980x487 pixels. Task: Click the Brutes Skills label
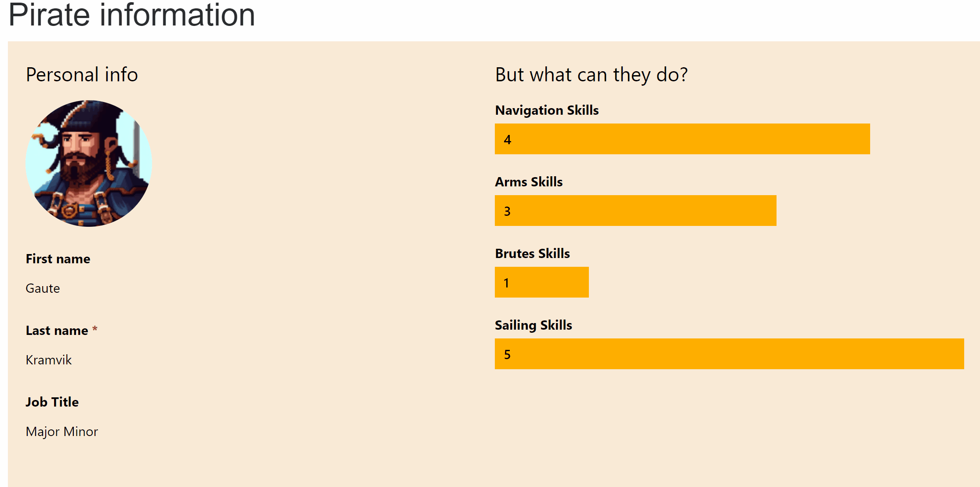point(532,254)
